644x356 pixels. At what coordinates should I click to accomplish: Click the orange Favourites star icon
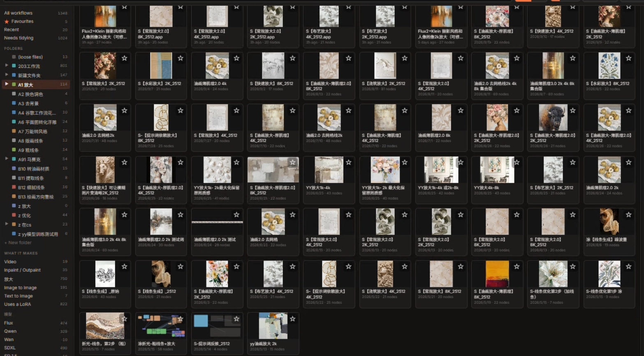point(7,21)
